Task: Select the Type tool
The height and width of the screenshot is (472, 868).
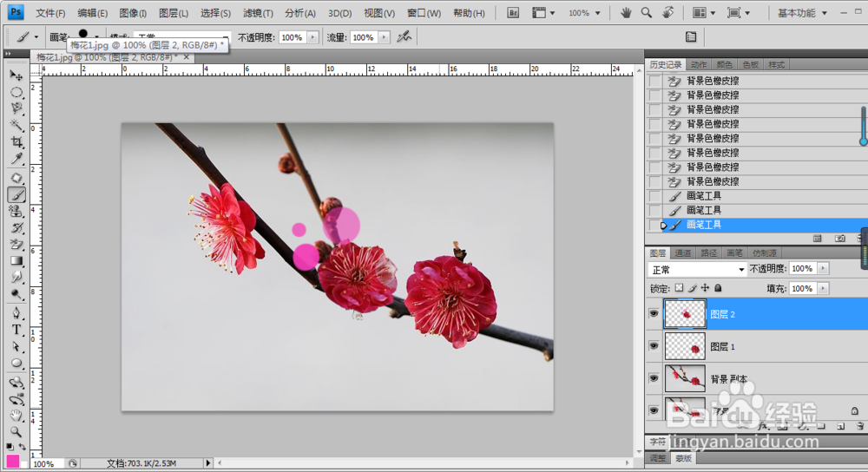Action: pos(16,331)
